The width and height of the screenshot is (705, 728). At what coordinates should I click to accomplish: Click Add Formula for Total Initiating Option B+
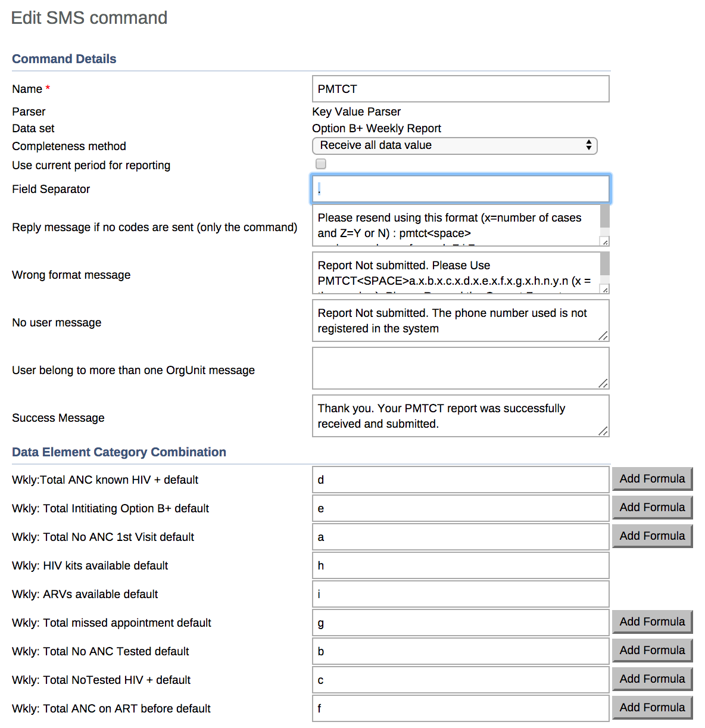(652, 508)
